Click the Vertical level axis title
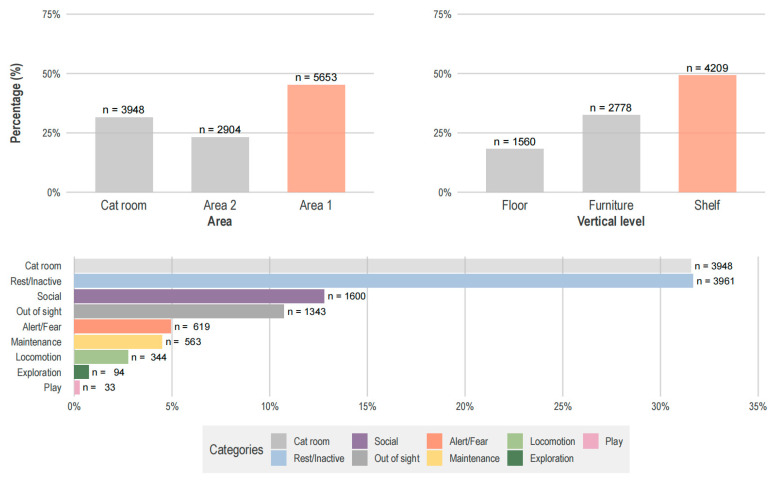 pyautogui.click(x=611, y=221)
